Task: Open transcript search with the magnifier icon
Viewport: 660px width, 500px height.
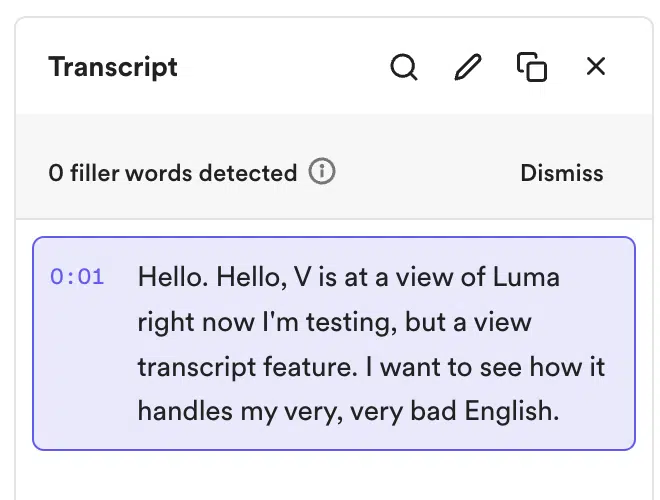Action: tap(404, 67)
